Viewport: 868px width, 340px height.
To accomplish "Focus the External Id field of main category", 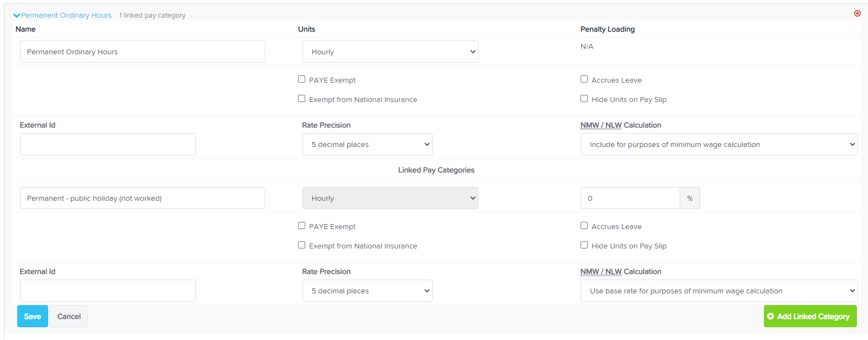I will [x=108, y=144].
